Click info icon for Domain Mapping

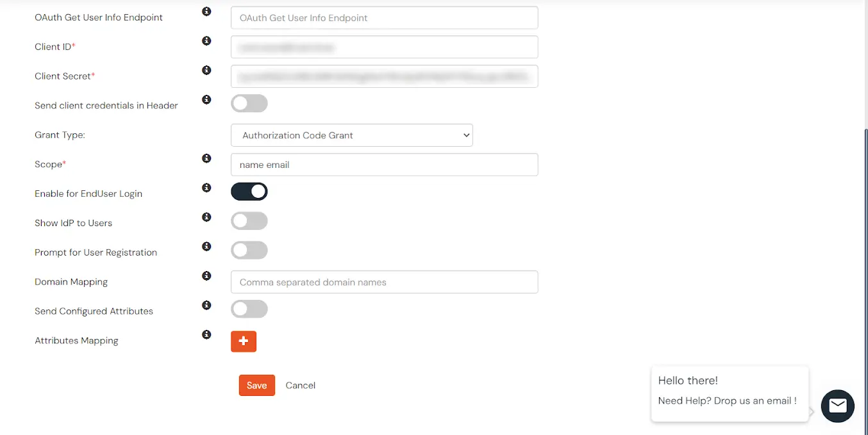(x=206, y=276)
